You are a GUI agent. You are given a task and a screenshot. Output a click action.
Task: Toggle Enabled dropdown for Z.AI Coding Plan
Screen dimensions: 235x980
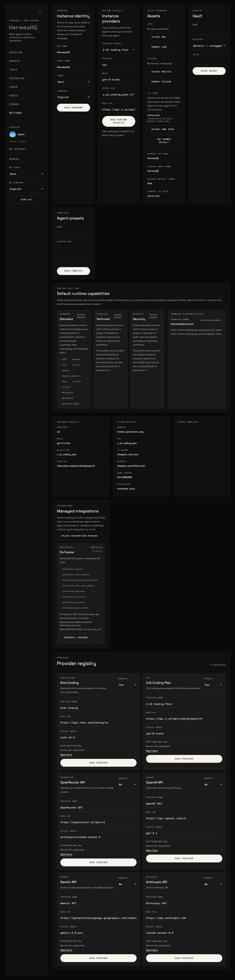(213, 685)
